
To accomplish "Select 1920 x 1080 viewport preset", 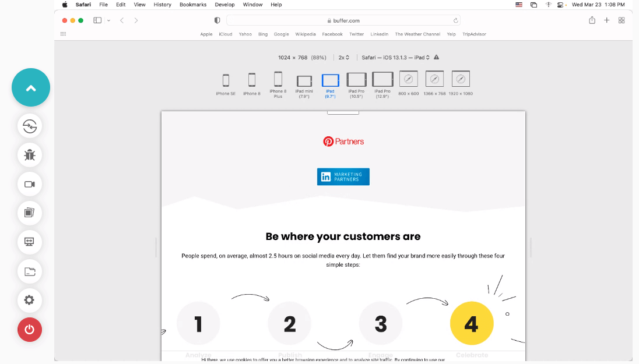I will (461, 83).
